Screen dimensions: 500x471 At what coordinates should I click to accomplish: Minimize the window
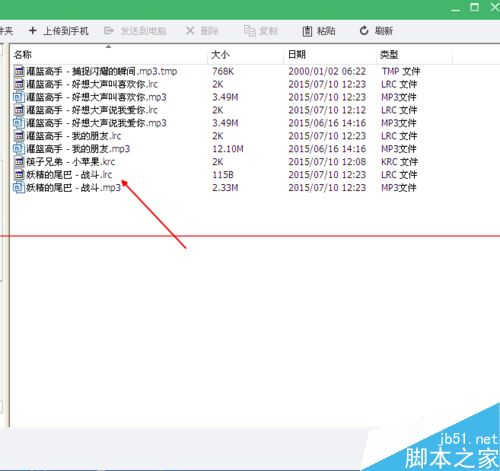click(455, 10)
